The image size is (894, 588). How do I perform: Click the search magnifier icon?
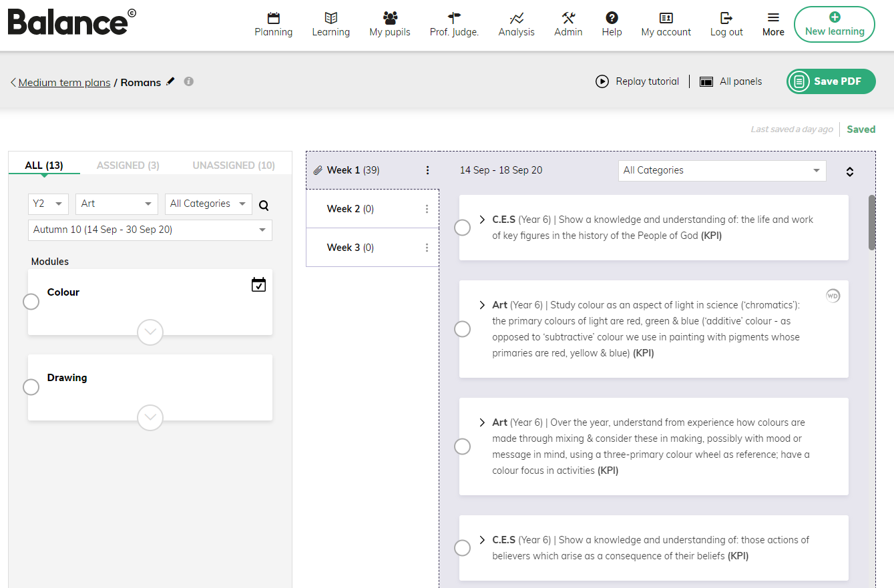[x=264, y=206]
